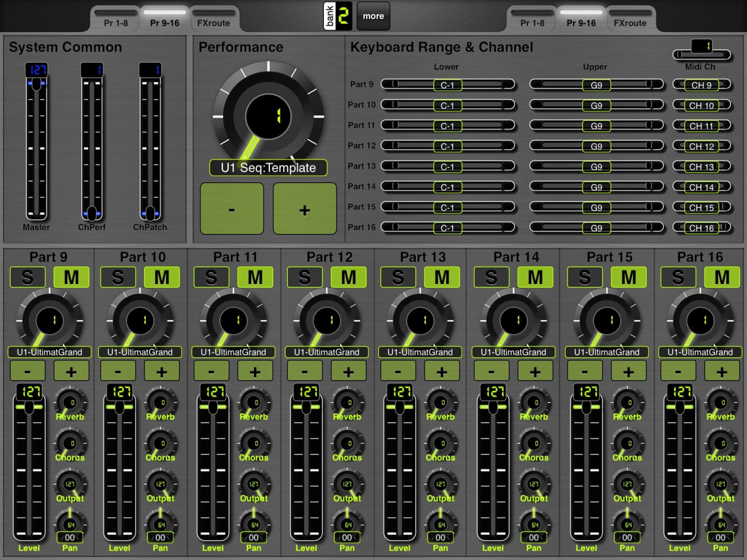Open the Part 10 U1-UltimatGrand patch name
747x560 pixels.
pyautogui.click(x=140, y=352)
